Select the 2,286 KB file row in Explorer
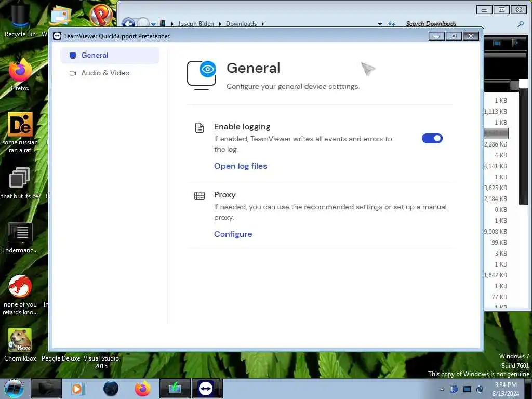Screen dimensions: 532x399 [496, 144]
